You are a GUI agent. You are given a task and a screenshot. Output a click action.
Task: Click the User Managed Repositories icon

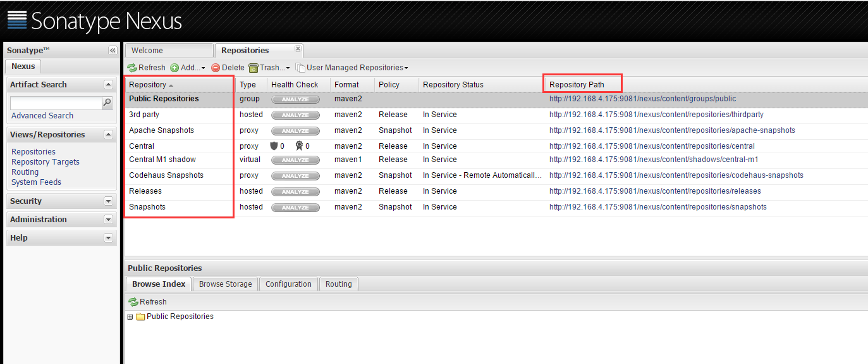coord(300,68)
